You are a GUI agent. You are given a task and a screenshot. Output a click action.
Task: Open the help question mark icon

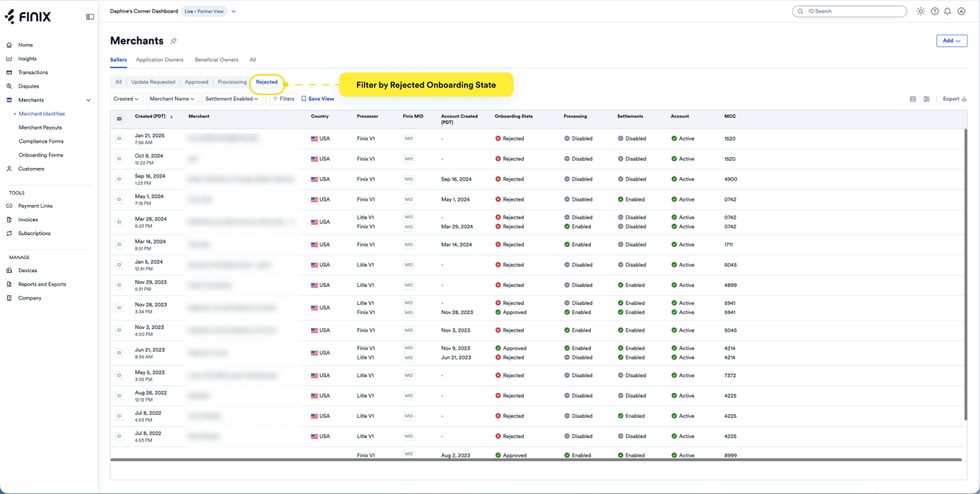(934, 11)
